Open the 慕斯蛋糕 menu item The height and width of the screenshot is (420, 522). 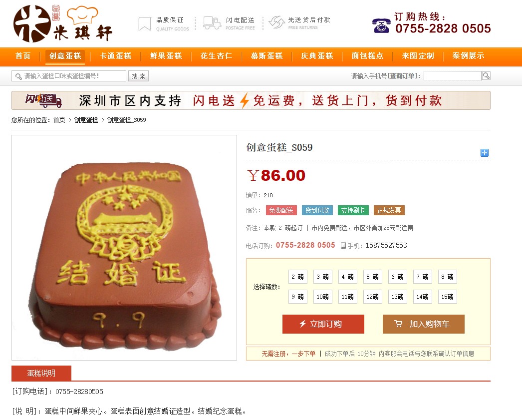(x=266, y=56)
